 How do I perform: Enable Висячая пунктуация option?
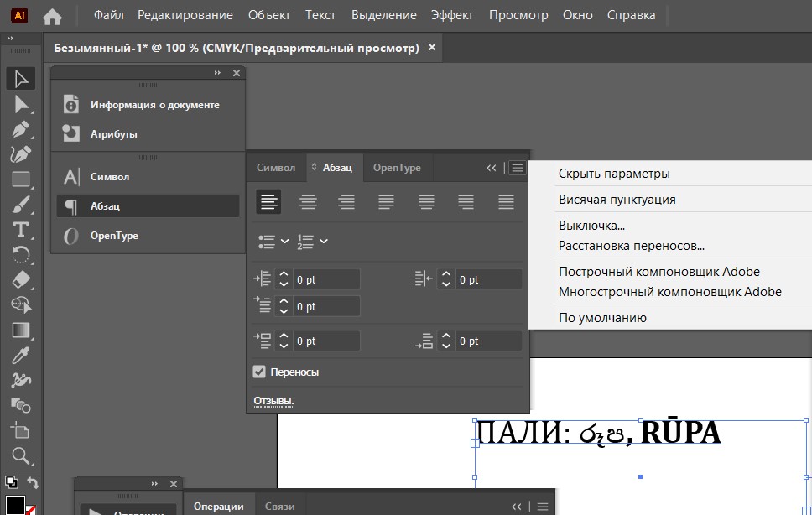617,200
